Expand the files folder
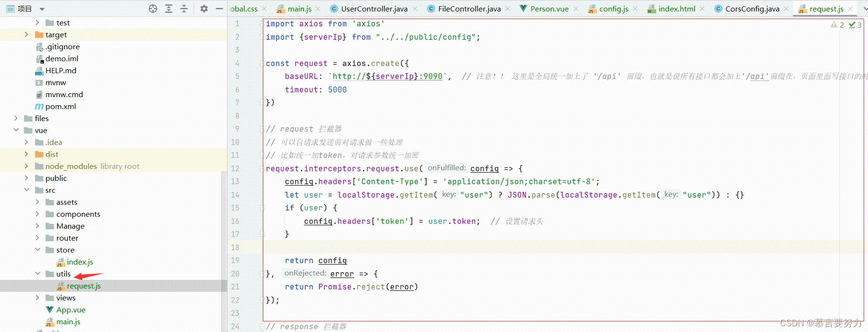 (x=16, y=118)
